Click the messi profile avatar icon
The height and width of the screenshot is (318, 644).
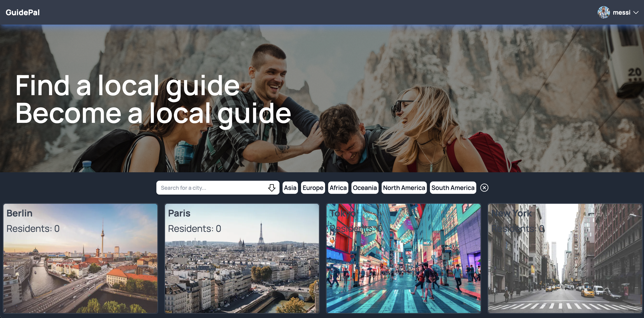604,12
